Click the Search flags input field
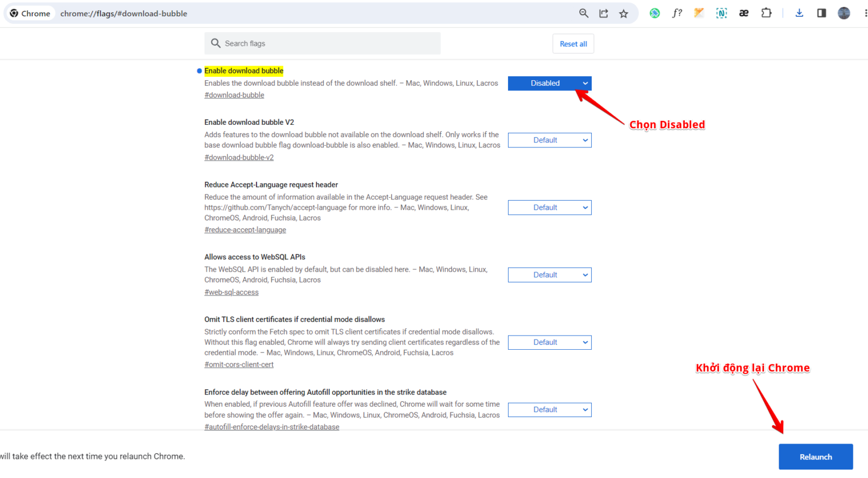 tap(322, 43)
